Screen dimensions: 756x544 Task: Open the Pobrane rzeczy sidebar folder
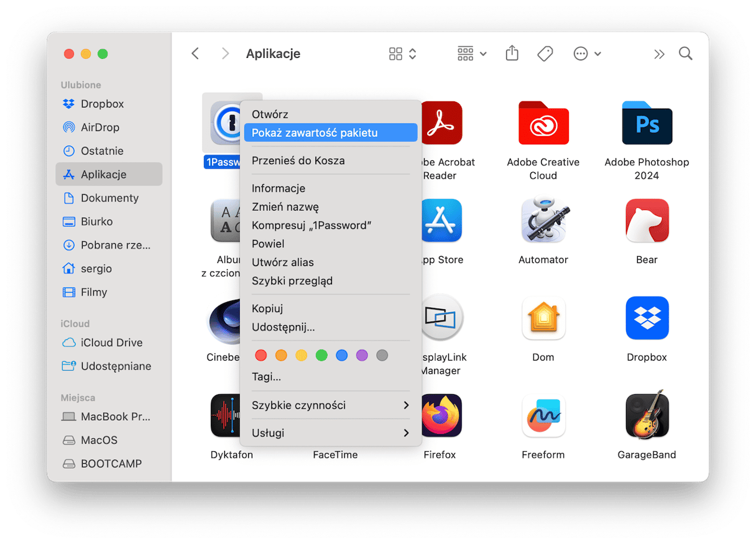[109, 245]
